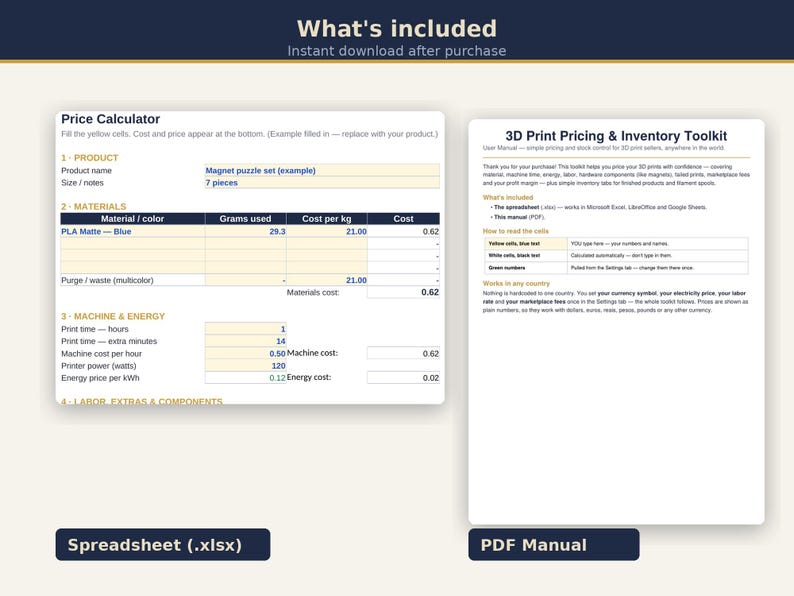Image resolution: width=794 pixels, height=596 pixels.
Task: Click the 'Green numbers' table row
Action: (x=616, y=268)
